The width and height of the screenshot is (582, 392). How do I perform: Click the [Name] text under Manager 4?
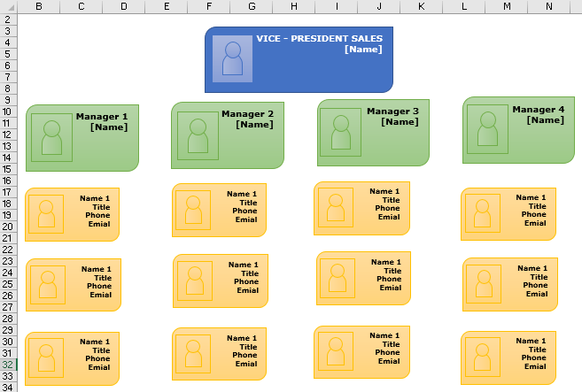coord(546,120)
